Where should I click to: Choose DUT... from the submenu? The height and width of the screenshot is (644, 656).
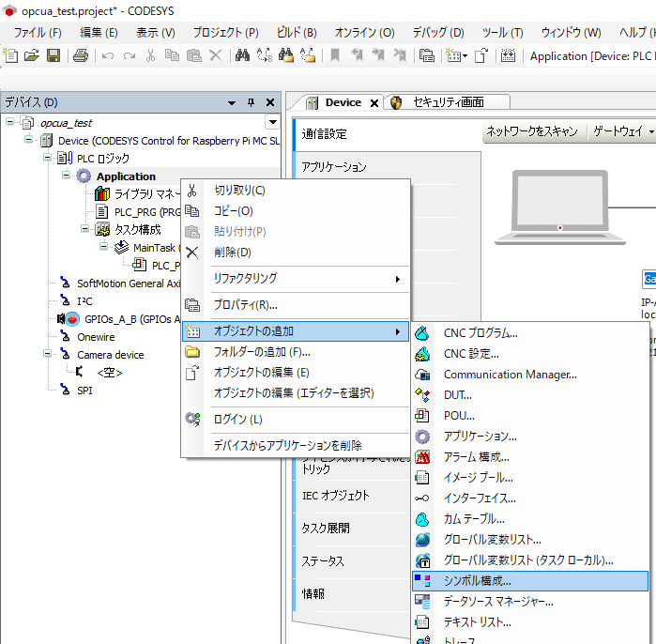coord(530,395)
